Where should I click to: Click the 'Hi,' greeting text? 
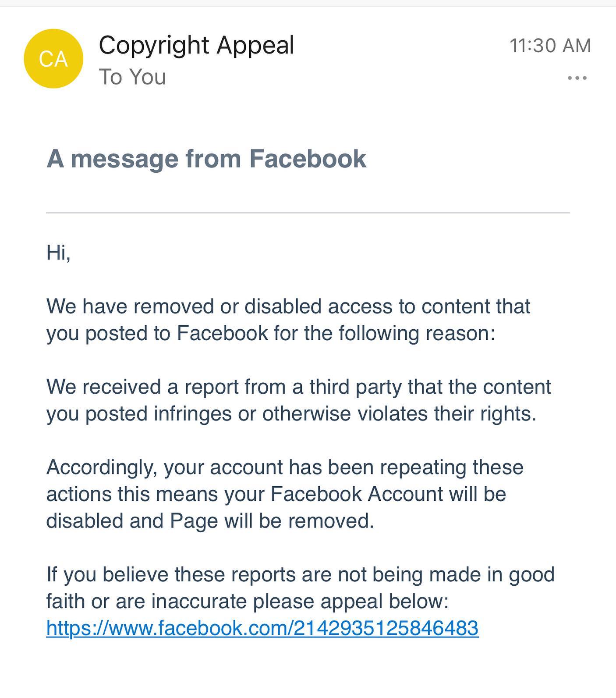(x=58, y=253)
